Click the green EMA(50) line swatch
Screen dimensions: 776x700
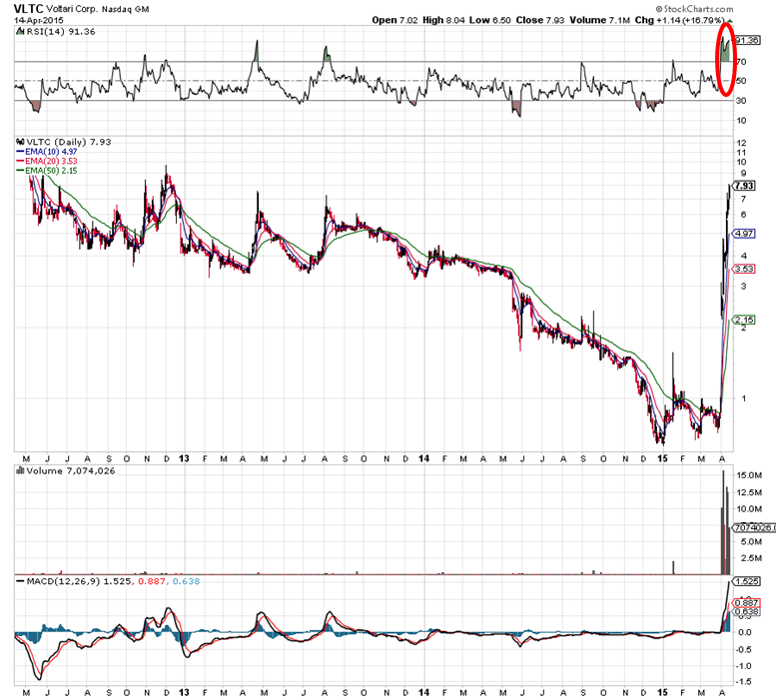click(20, 171)
